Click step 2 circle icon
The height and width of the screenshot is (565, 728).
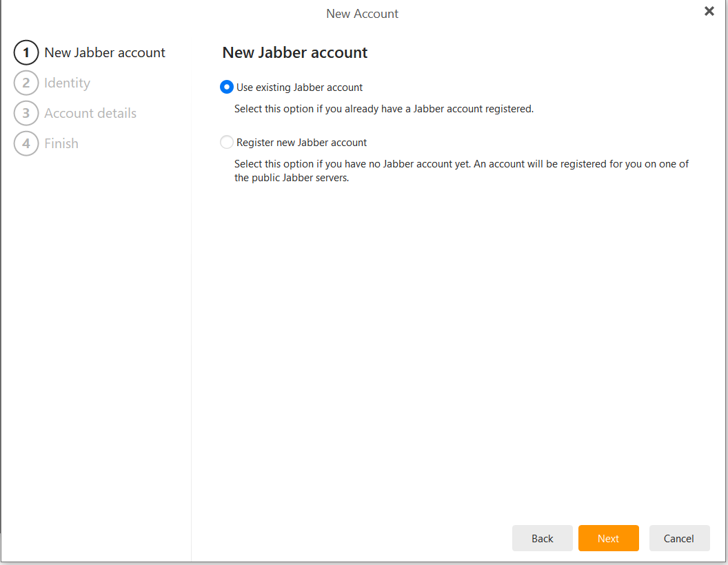pyautogui.click(x=26, y=83)
